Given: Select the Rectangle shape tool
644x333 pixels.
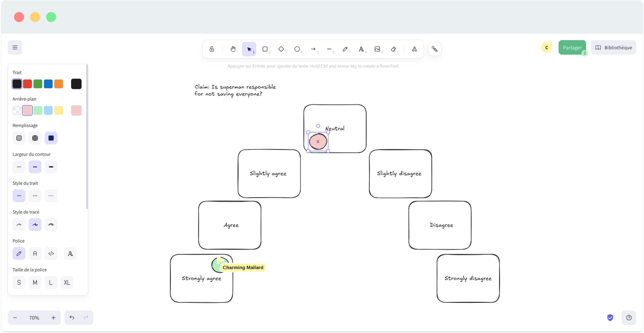Looking at the screenshot, I should pyautogui.click(x=265, y=49).
